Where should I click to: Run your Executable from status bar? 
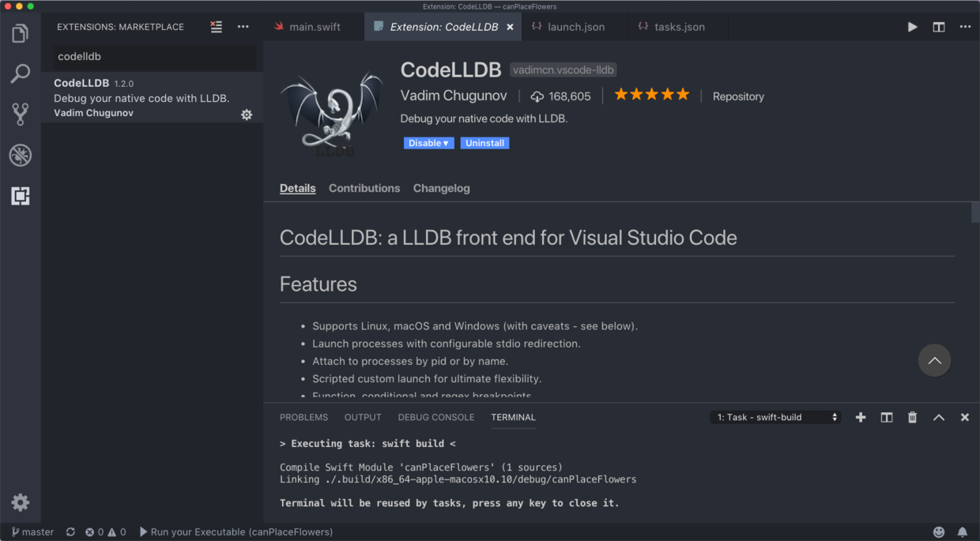coord(236,532)
